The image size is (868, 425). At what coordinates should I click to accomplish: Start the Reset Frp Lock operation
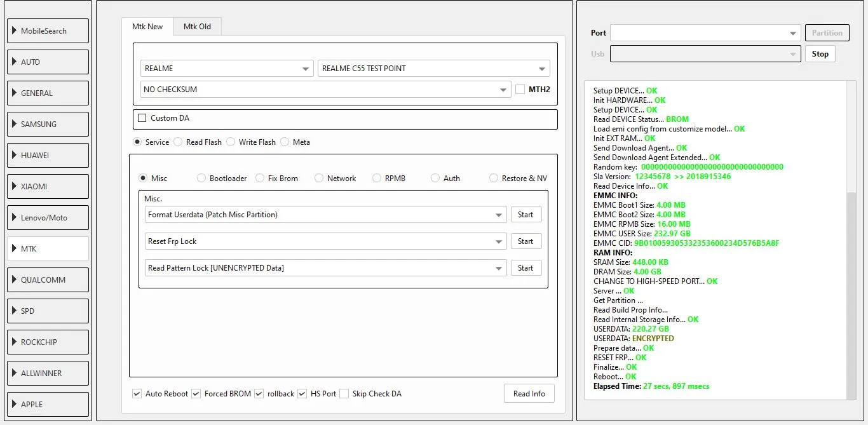tap(526, 241)
